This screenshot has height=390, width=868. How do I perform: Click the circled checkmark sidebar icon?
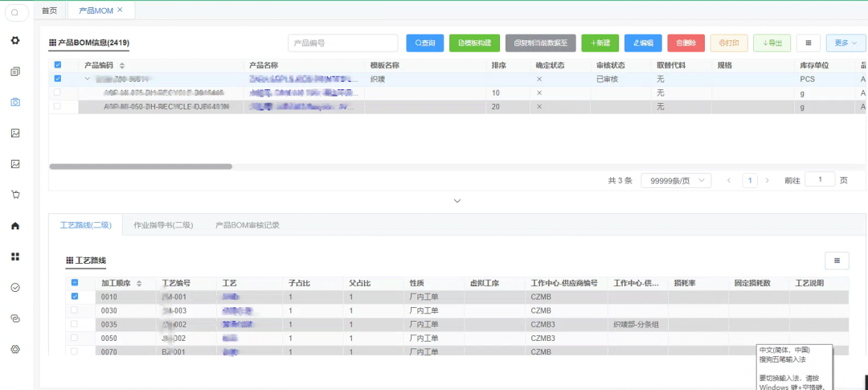(15, 287)
